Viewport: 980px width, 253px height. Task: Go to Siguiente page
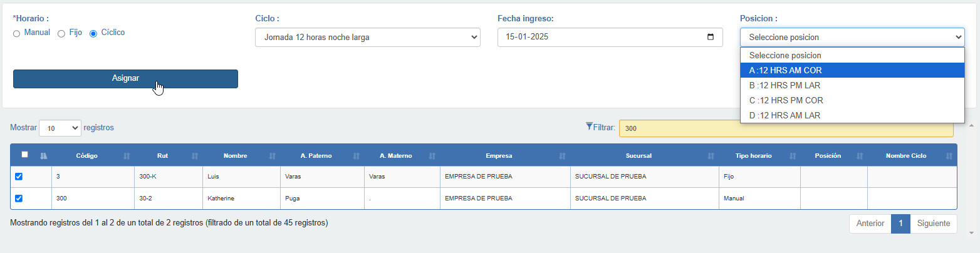click(933, 224)
